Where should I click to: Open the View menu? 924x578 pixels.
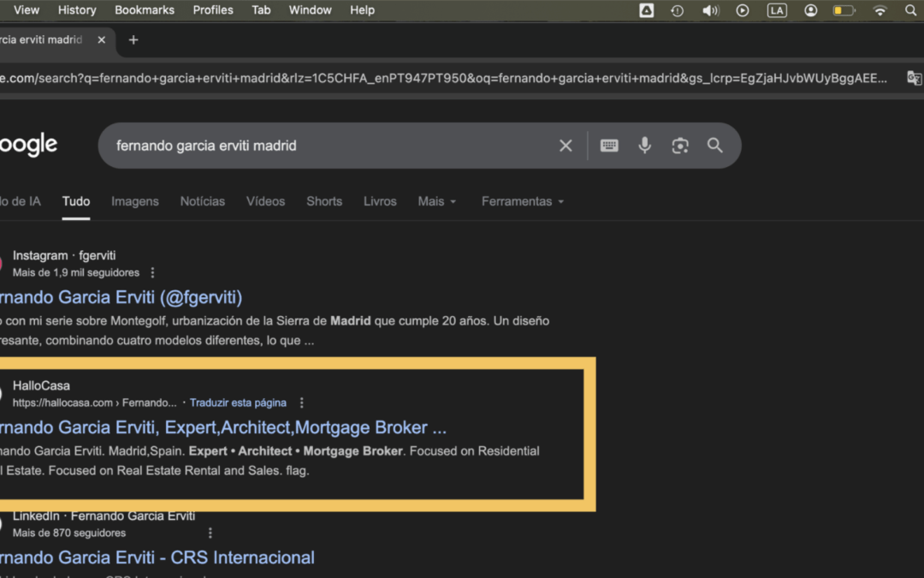(27, 10)
